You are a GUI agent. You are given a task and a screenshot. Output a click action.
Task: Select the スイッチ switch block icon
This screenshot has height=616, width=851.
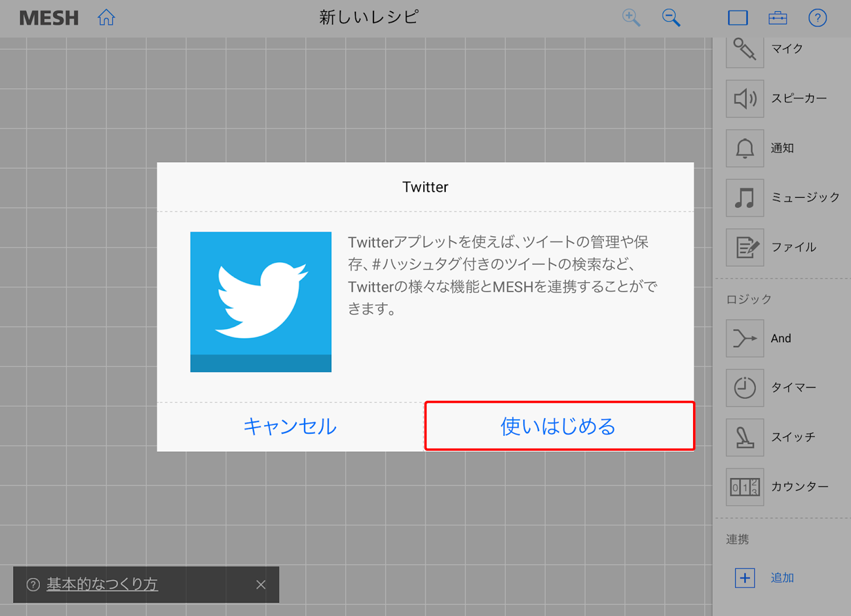click(745, 437)
